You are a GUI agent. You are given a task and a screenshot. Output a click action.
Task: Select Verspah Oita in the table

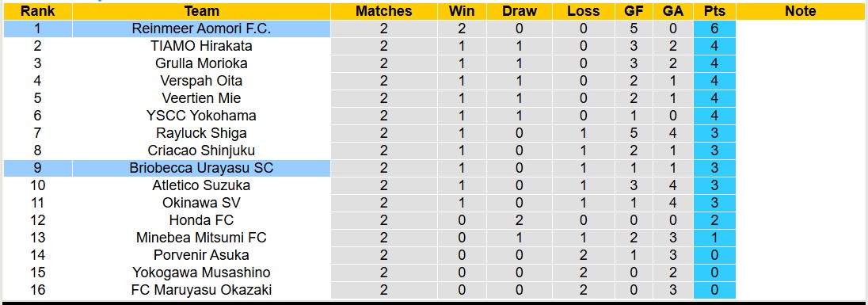[x=201, y=81]
